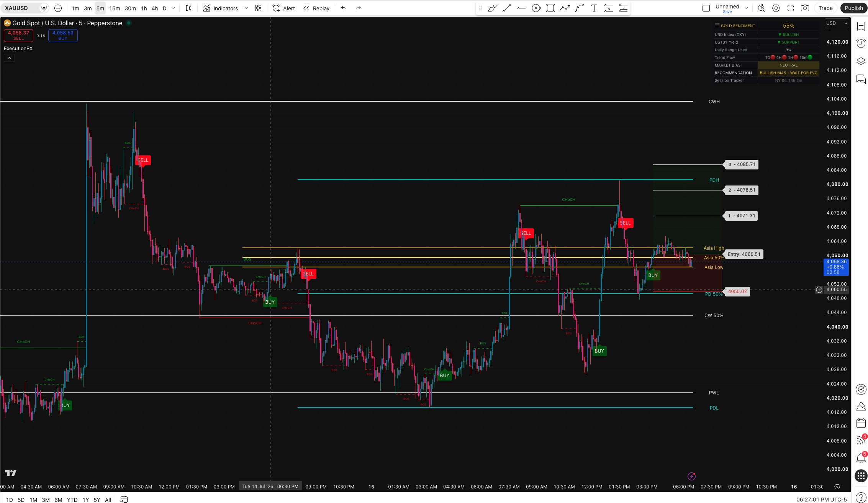Open notifications bell in the sidebar

pos(861,458)
